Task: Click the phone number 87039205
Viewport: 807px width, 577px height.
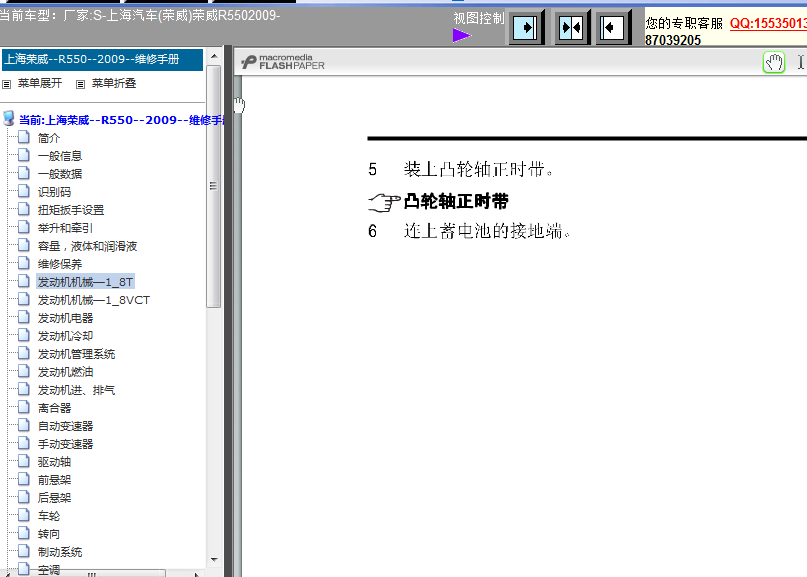Action: pyautogui.click(x=673, y=40)
